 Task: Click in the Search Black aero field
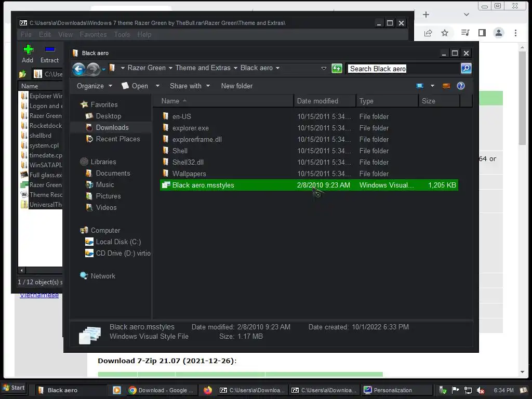(404, 69)
